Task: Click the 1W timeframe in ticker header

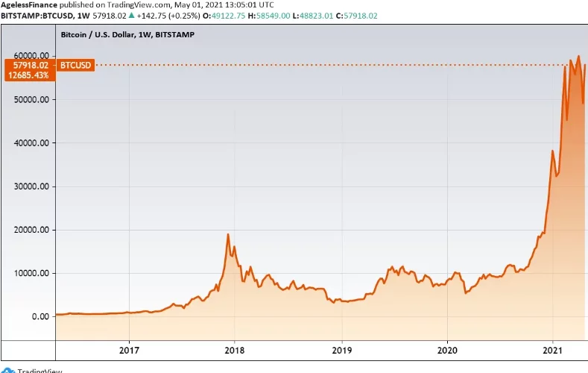Action: (83, 14)
